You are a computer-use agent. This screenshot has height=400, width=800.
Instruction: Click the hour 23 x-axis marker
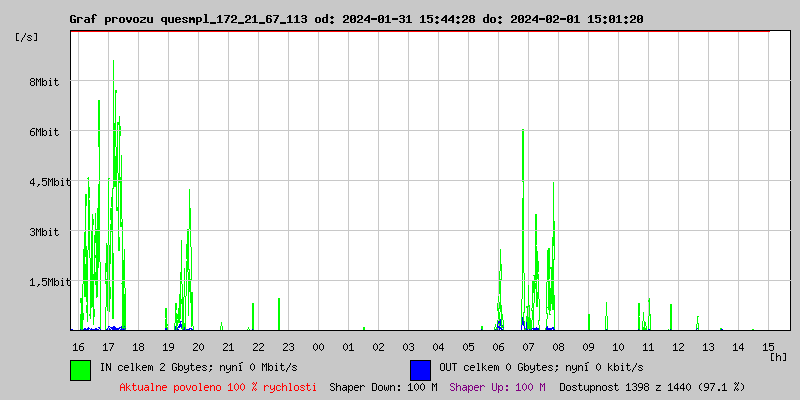288,346
